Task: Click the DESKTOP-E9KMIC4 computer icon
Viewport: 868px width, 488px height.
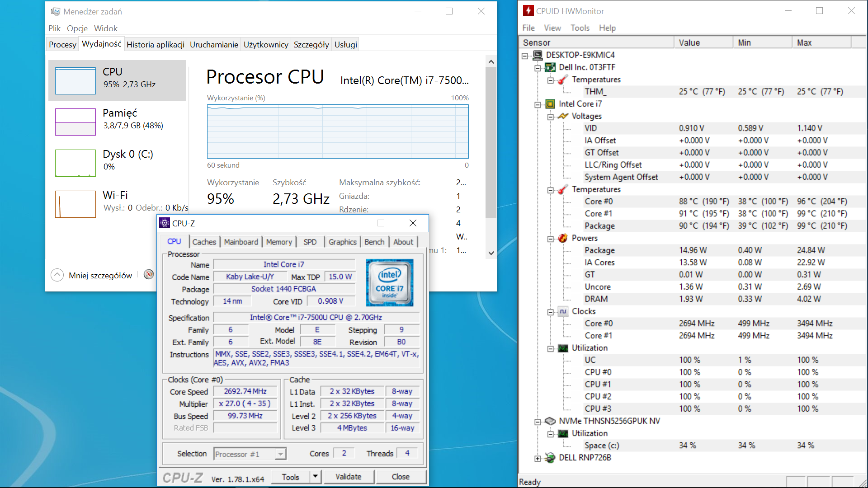Action: click(x=538, y=55)
